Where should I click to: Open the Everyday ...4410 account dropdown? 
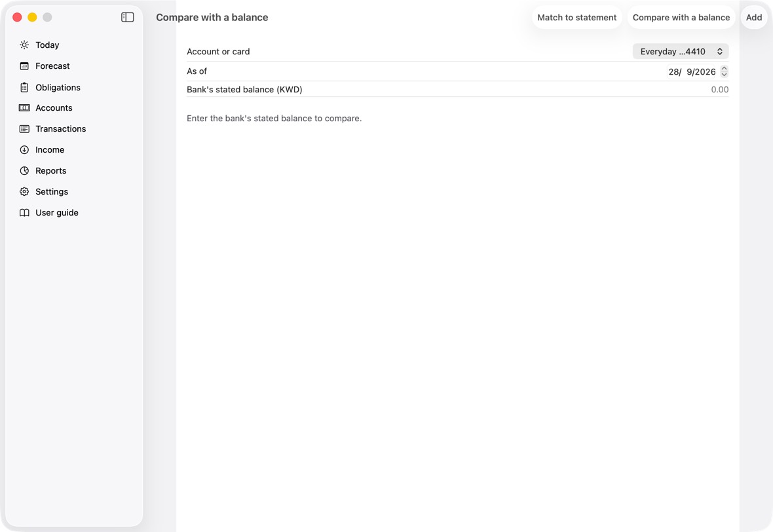pos(681,51)
